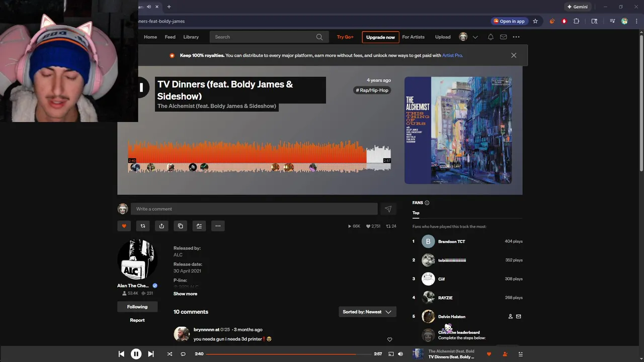This screenshot has width=644, height=362.
Task: Click the Open in app button
Action: 510,21
